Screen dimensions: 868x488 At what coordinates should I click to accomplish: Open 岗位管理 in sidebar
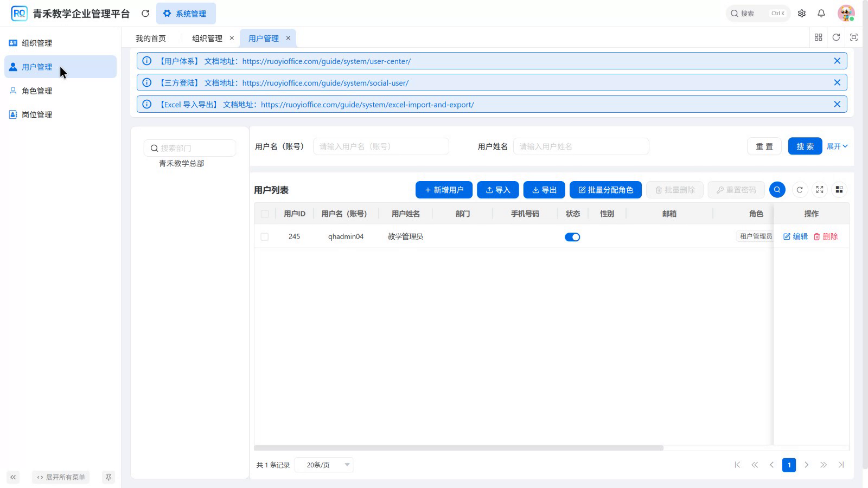click(61, 114)
